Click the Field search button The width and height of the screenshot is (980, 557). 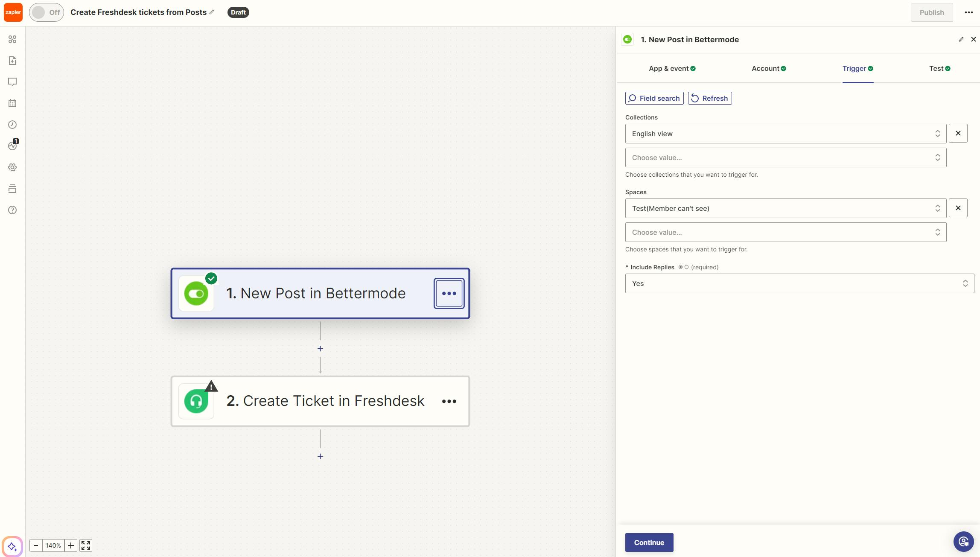pos(654,98)
